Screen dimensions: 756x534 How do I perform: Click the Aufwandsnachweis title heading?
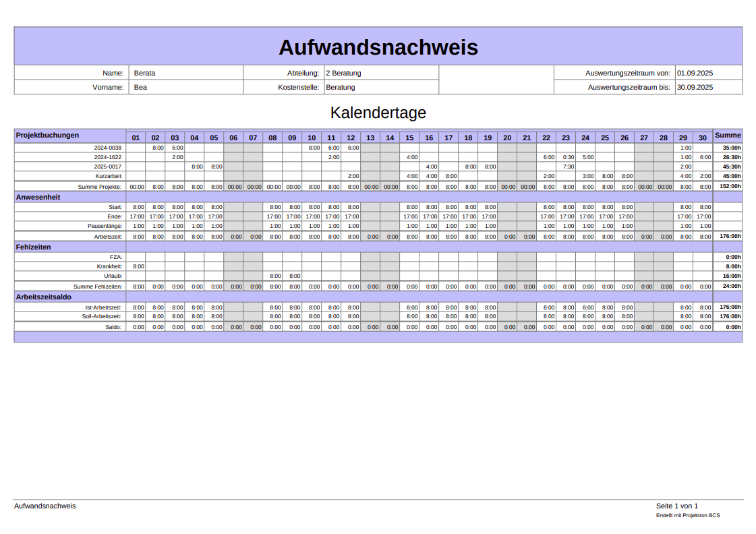[378, 47]
